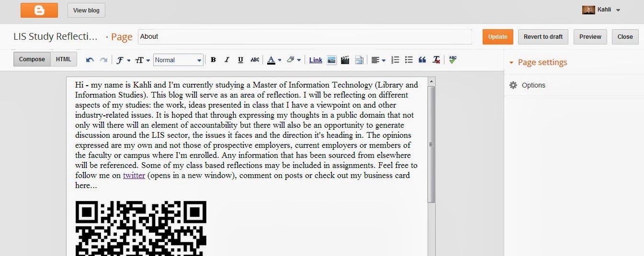The image size is (644, 256).
Task: Toggle strikethrough formatting
Action: 255,60
